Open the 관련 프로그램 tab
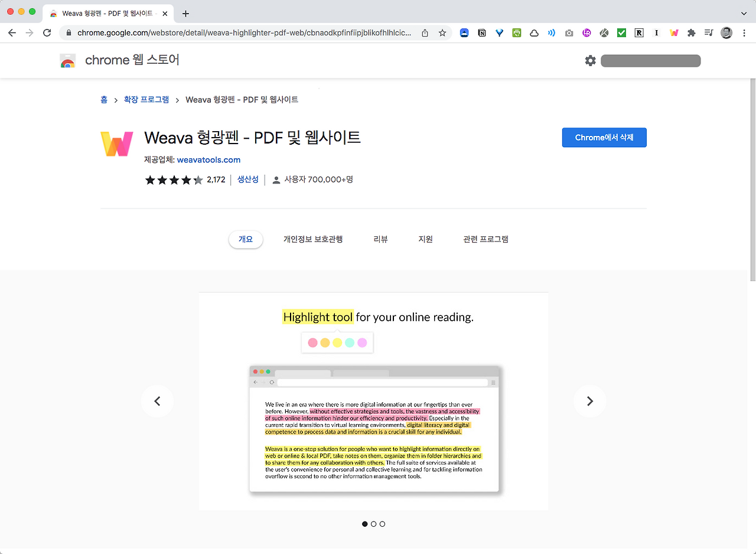Screen dimensions: 756x554 [x=486, y=239]
